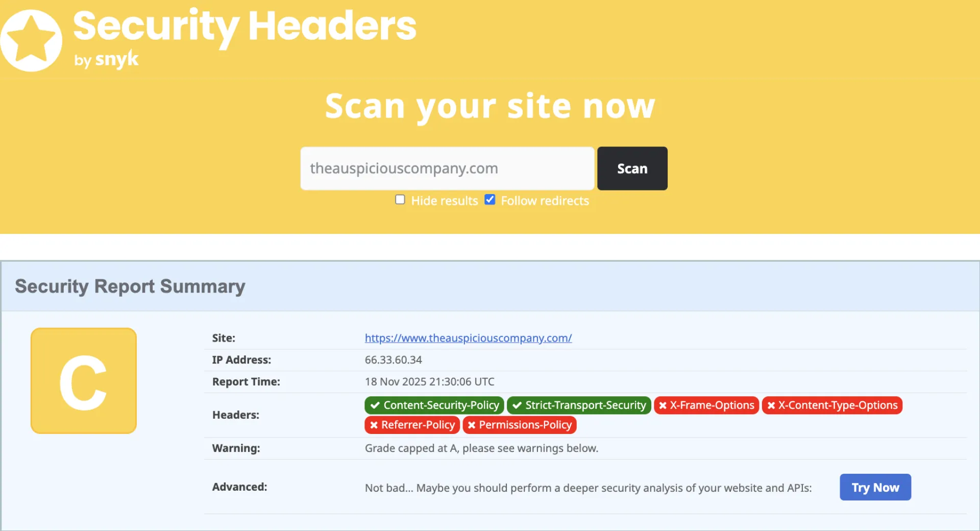980x531 pixels.
Task: Click the Hide results label text
Action: (x=445, y=201)
